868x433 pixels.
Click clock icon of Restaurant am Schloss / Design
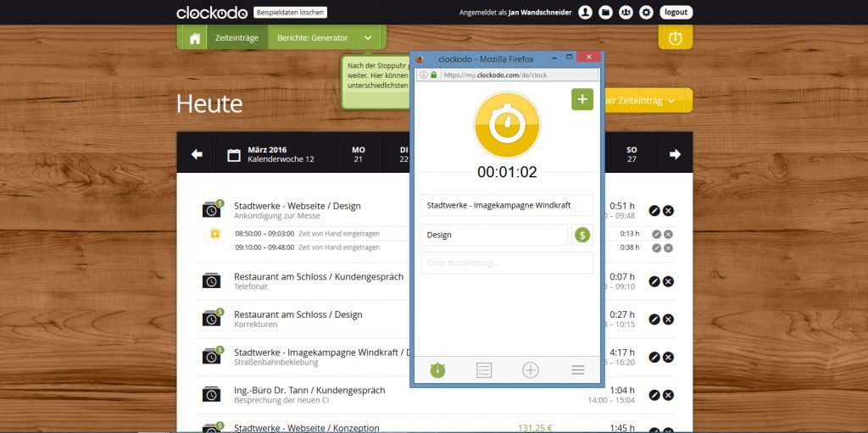click(212, 318)
